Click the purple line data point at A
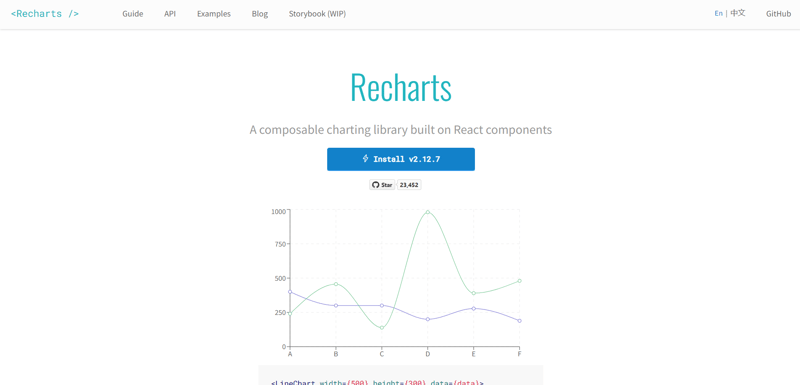Screen dimensions: 800x385 point(290,292)
